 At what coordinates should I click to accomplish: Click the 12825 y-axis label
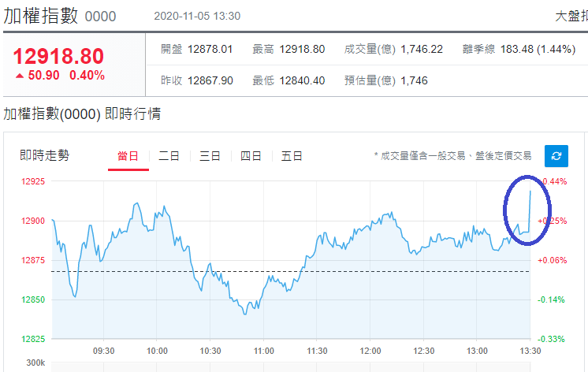point(33,339)
